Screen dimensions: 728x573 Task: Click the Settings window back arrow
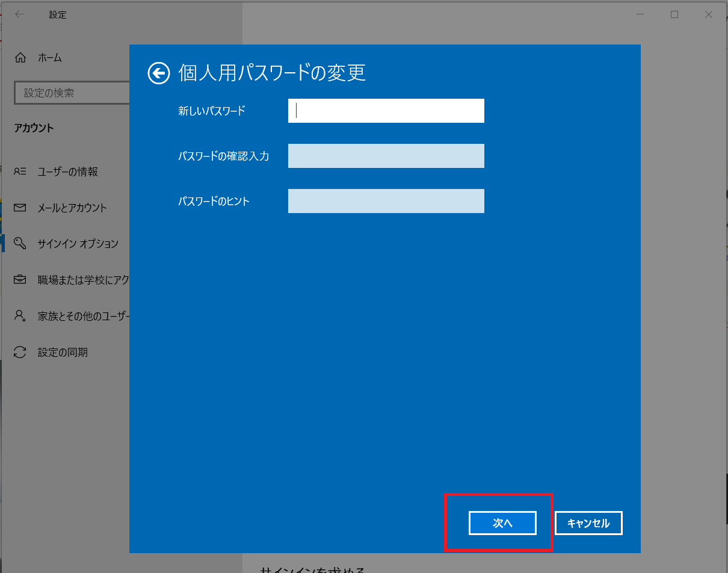(x=19, y=14)
